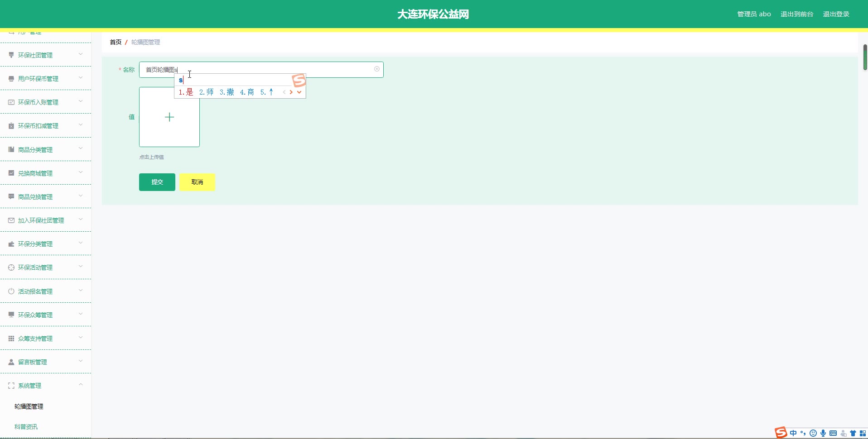Open the 科普资讯 submenu item
The height and width of the screenshot is (439, 868).
(x=26, y=427)
